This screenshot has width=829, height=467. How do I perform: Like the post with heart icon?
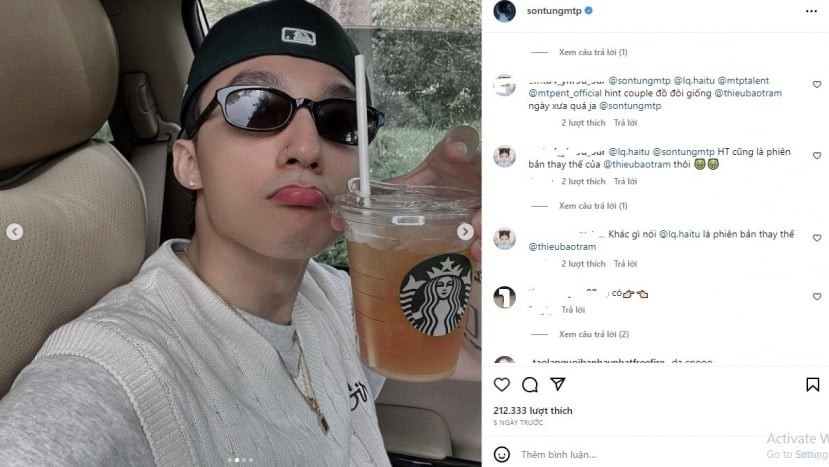(x=501, y=384)
